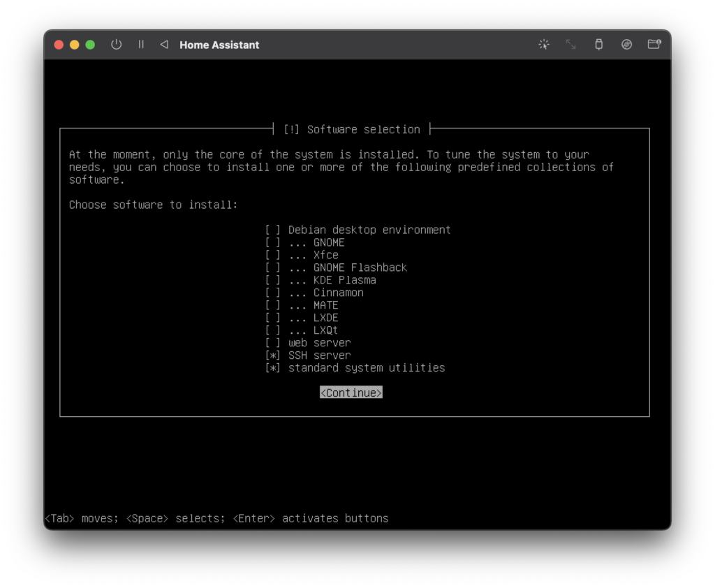Uncheck the SSH server option
This screenshot has height=588, width=715.
pyautogui.click(x=273, y=355)
